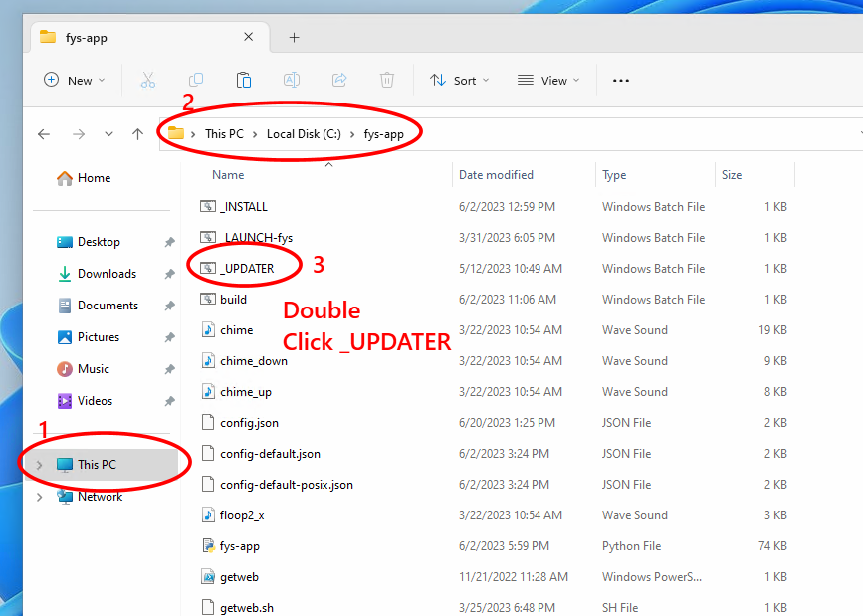Open the New dropdown button
The image size is (863, 616).
pos(75,81)
